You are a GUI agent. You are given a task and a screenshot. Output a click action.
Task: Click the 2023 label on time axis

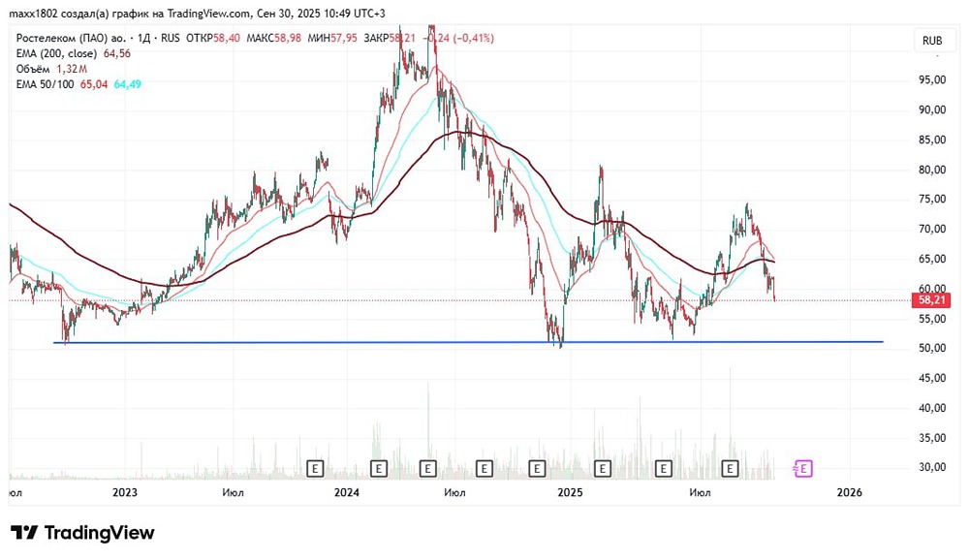125,492
